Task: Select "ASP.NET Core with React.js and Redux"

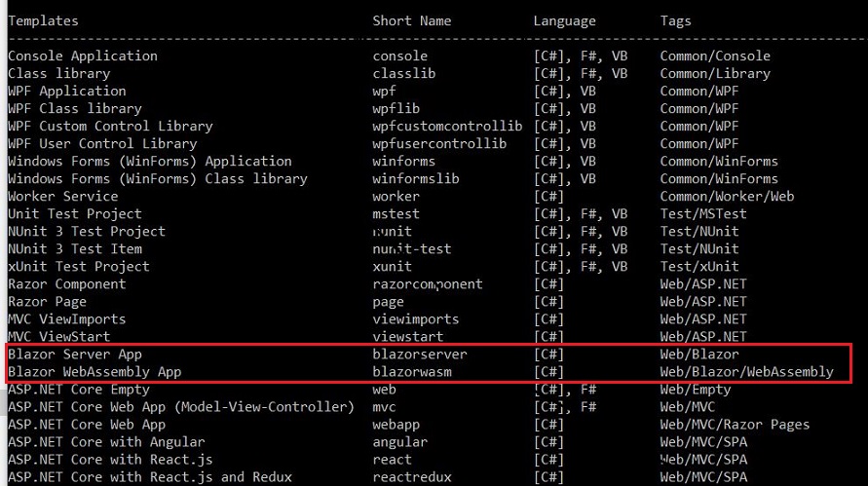Action: [149, 477]
